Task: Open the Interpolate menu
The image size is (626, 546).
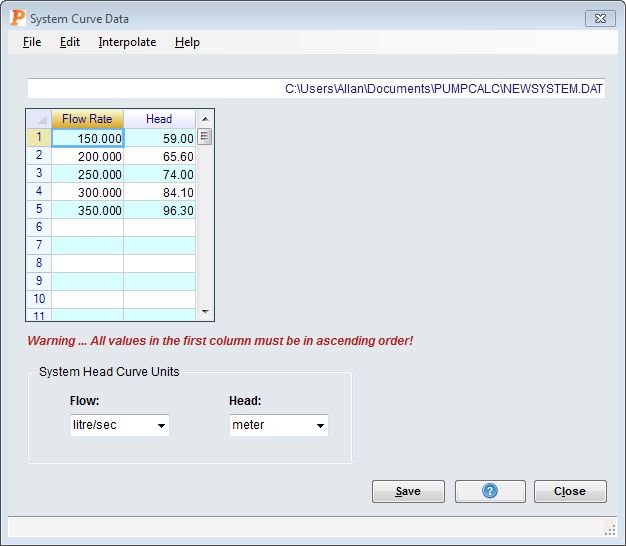Action: tap(127, 42)
